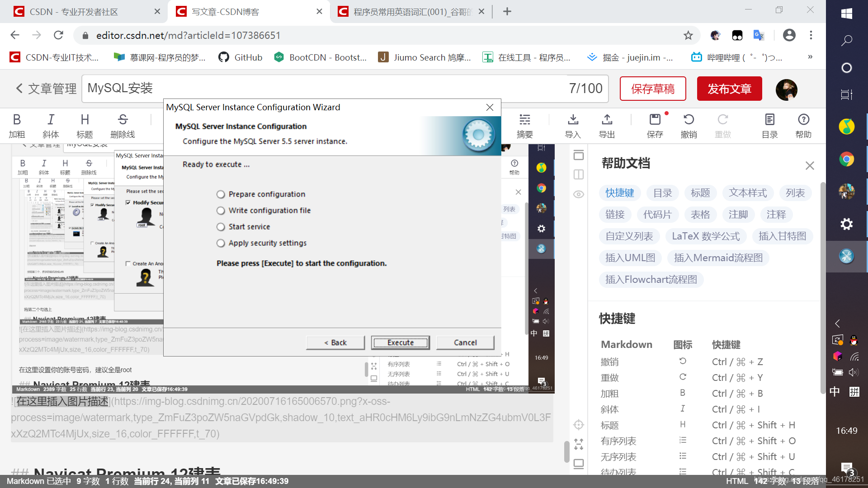Save article with 保存 icon
The image size is (868, 488).
[655, 126]
